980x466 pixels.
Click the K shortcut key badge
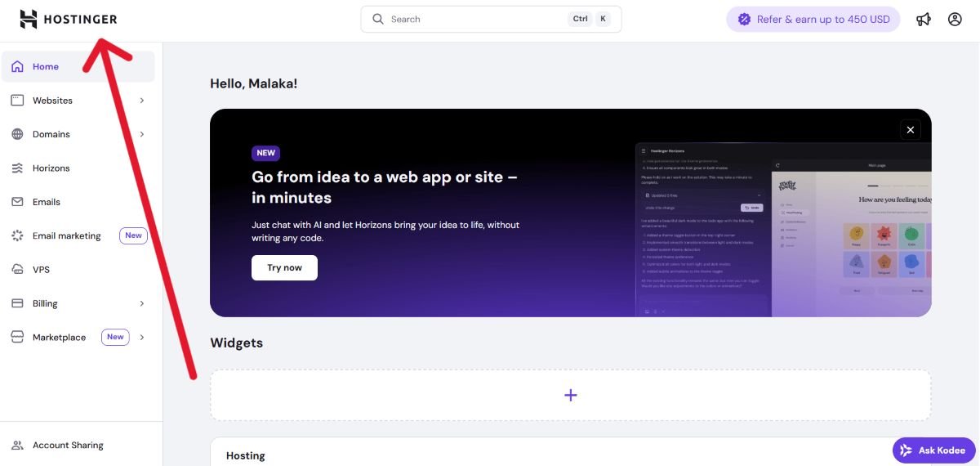pyautogui.click(x=603, y=19)
